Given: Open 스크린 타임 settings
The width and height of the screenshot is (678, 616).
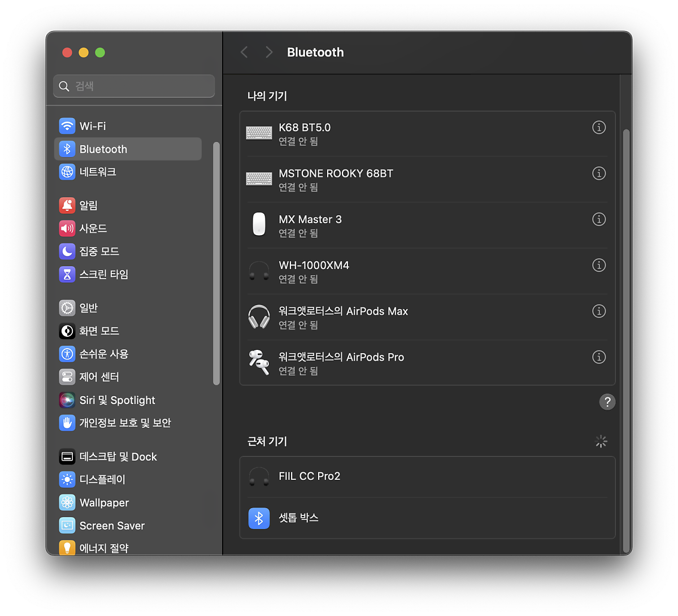Looking at the screenshot, I should (x=128, y=274).
